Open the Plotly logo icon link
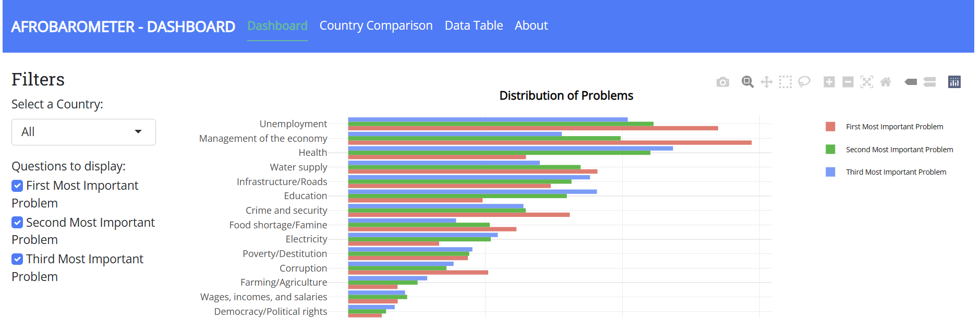Screen dimensions: 980x318 click(x=954, y=82)
